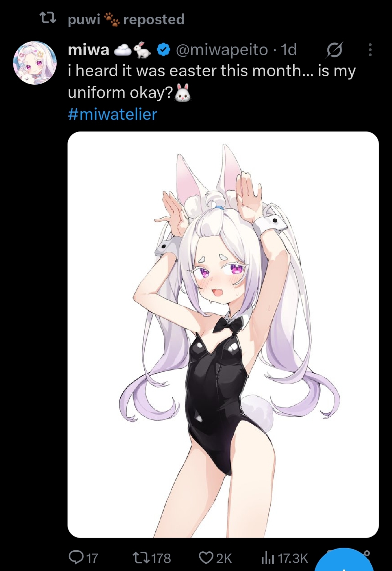The width and height of the screenshot is (392, 571).
Task: Tap the paw prints emoji beside puwi
Action: [111, 19]
